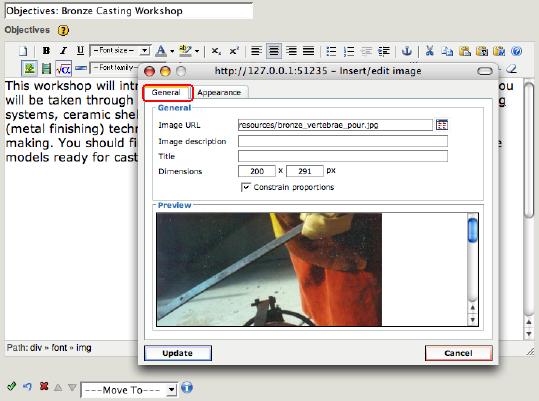
Task: Click the Cancel button
Action: click(x=458, y=353)
